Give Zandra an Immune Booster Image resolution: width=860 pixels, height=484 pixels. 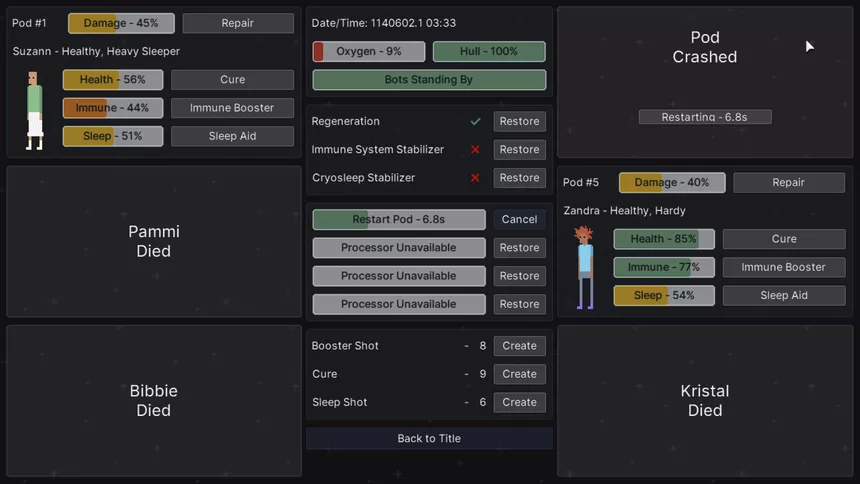[x=783, y=267]
